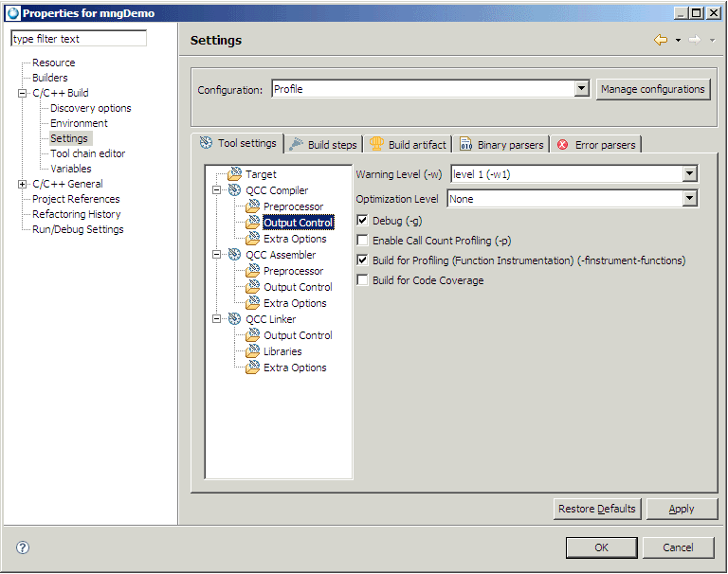
Task: Click the QCC Assembler tool icon
Action: [234, 255]
